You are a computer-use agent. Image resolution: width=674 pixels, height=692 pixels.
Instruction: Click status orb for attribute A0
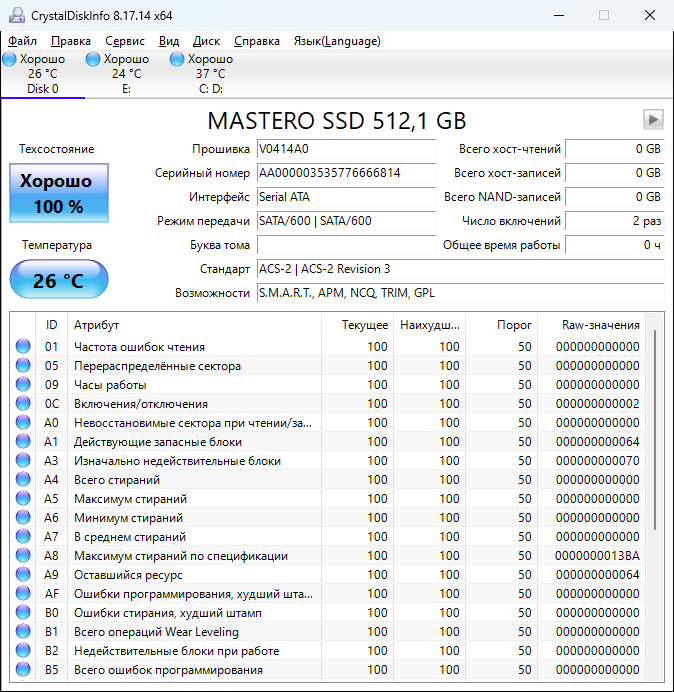[x=23, y=422]
